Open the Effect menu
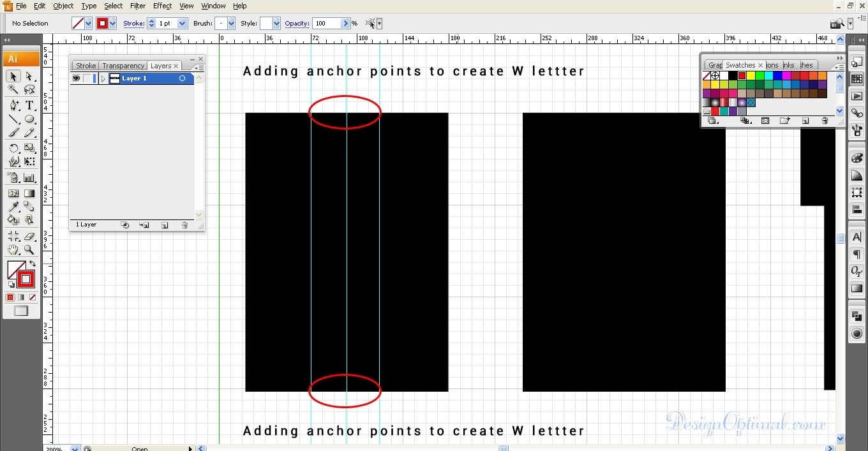Image resolution: width=868 pixels, height=451 pixels. click(162, 6)
